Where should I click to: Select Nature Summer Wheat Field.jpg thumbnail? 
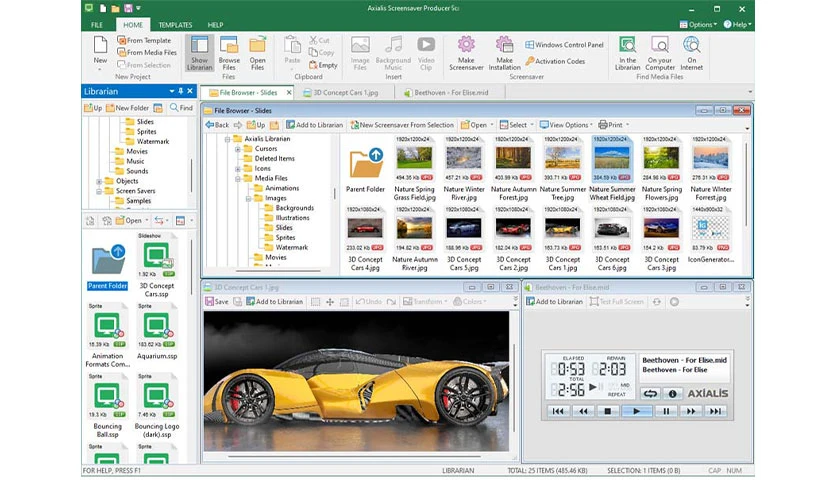pos(612,168)
